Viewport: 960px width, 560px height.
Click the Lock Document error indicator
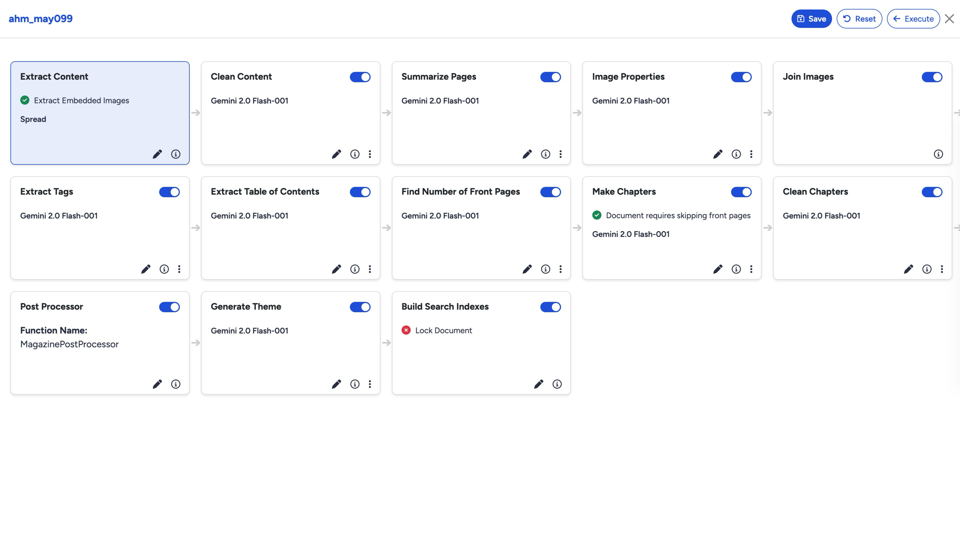(406, 330)
